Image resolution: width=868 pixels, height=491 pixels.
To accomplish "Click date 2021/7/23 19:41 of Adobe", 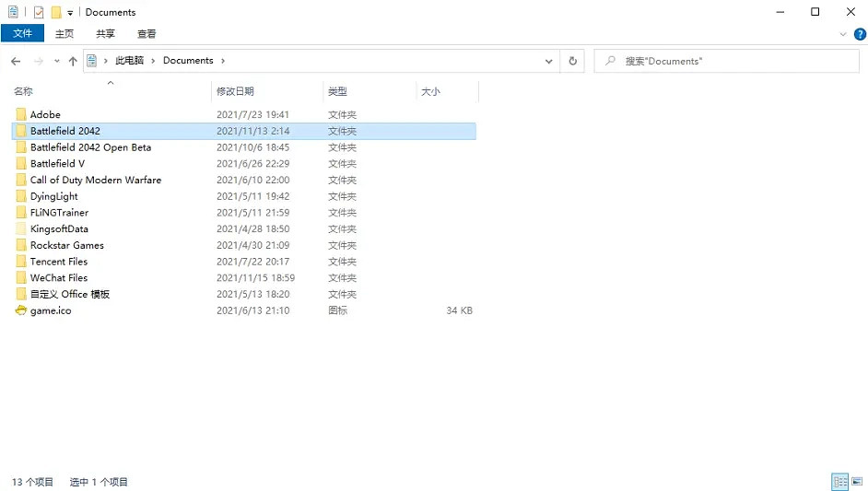I will click(253, 114).
